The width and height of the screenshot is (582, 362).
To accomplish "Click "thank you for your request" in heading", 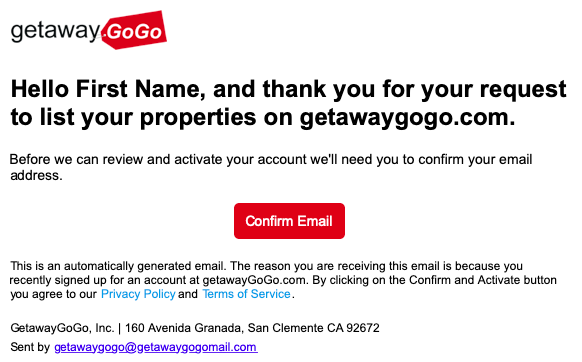I will (x=415, y=89).
